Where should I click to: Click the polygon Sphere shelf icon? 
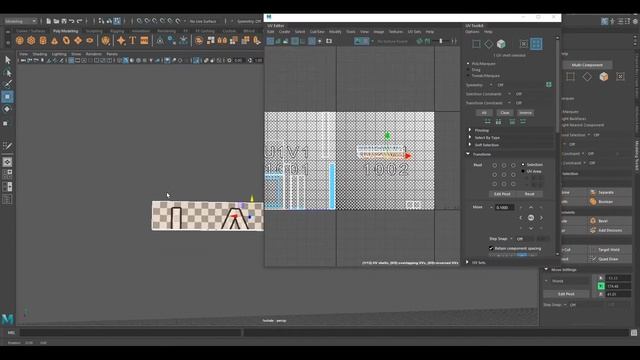click(x=20, y=40)
